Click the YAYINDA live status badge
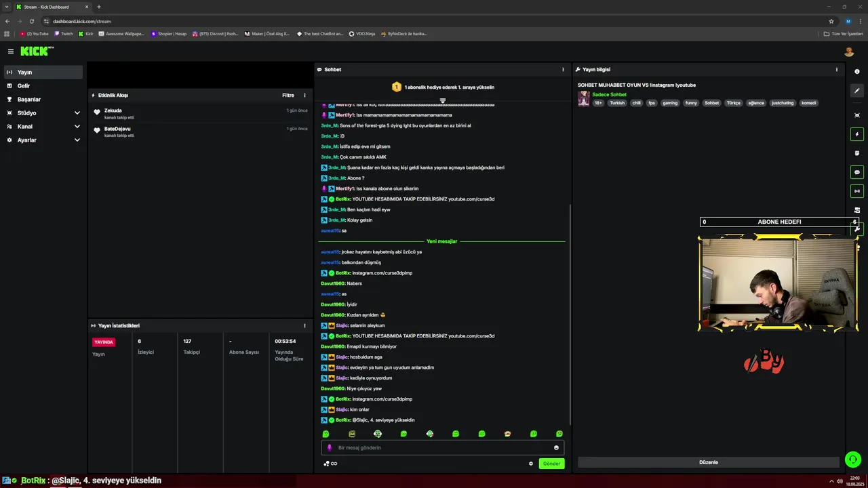Screen dimensions: 868x488 (104, 342)
